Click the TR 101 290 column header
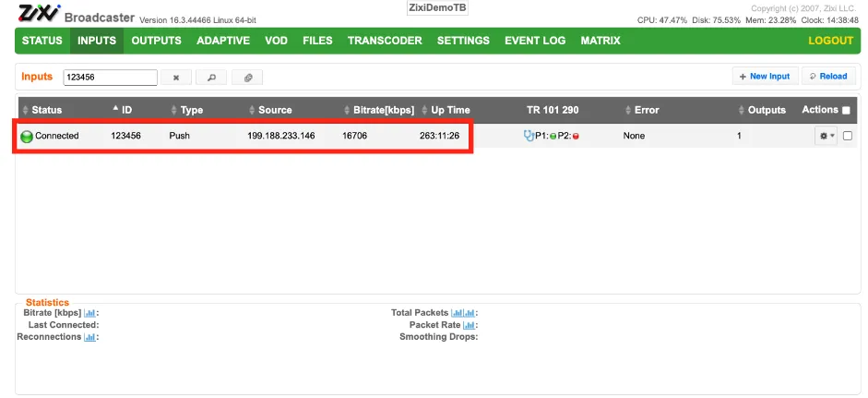868x398 pixels. pos(553,110)
